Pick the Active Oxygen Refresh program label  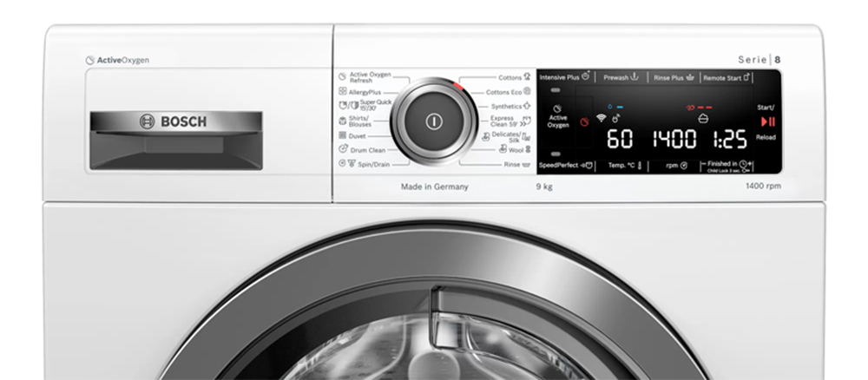tap(371, 77)
